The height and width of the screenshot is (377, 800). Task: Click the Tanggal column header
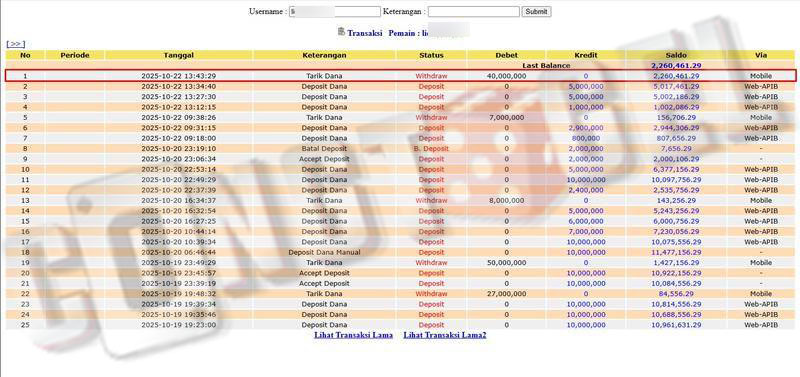point(179,55)
